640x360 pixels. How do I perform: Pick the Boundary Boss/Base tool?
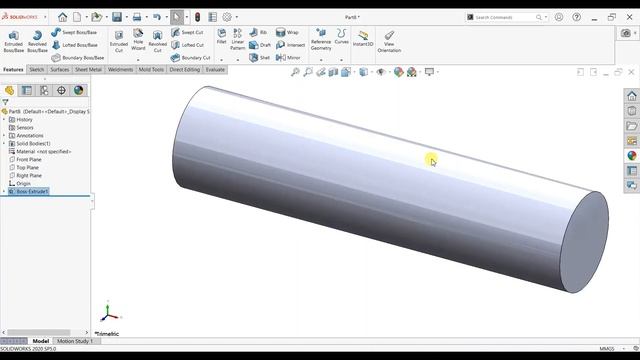point(78,58)
